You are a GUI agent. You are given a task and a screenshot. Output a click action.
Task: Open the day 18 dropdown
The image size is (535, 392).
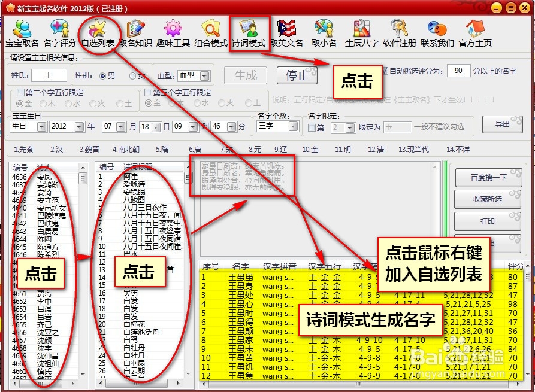(x=156, y=127)
